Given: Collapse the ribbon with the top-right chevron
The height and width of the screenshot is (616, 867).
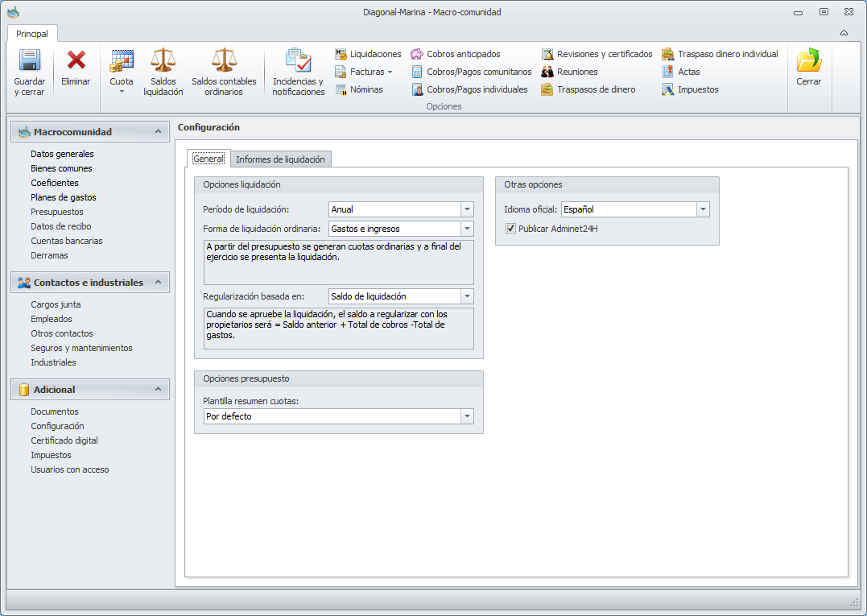Looking at the screenshot, I should 844,33.
